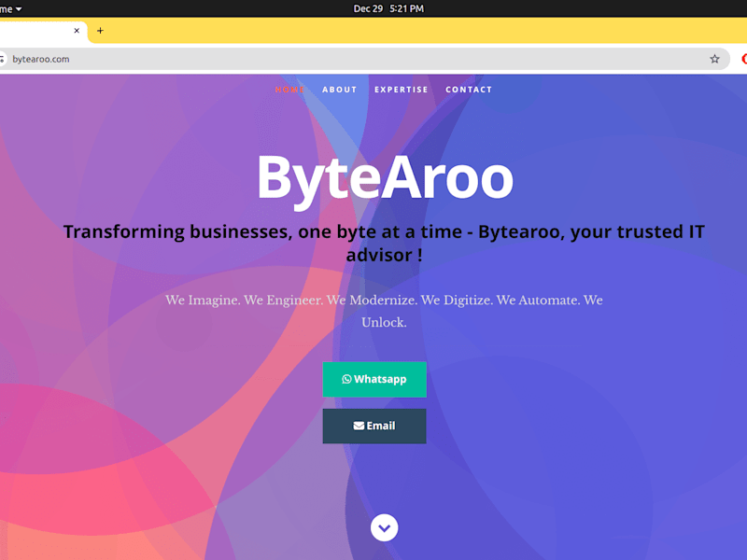Bookmark this page with the star icon
Viewport: 747px width, 560px height.
pos(714,59)
